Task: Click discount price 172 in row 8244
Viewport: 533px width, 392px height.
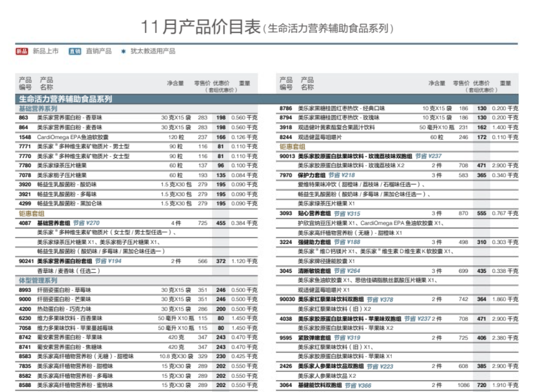Action: (x=481, y=137)
